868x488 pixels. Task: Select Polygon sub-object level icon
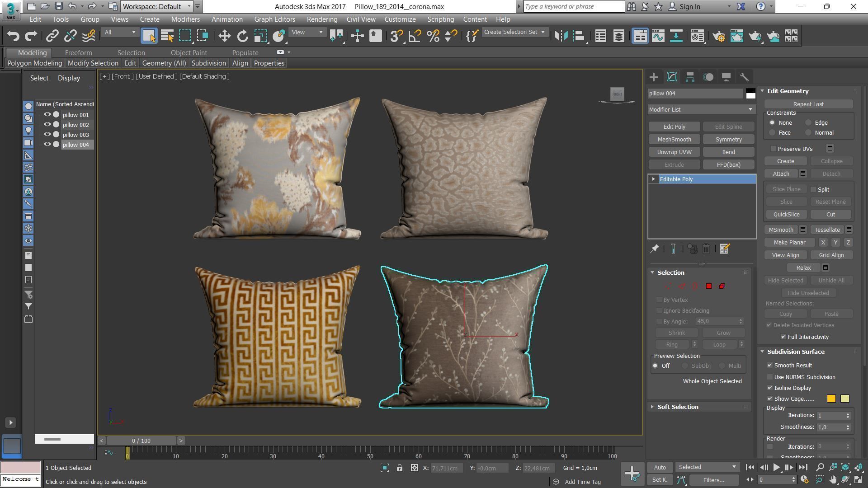[709, 286]
